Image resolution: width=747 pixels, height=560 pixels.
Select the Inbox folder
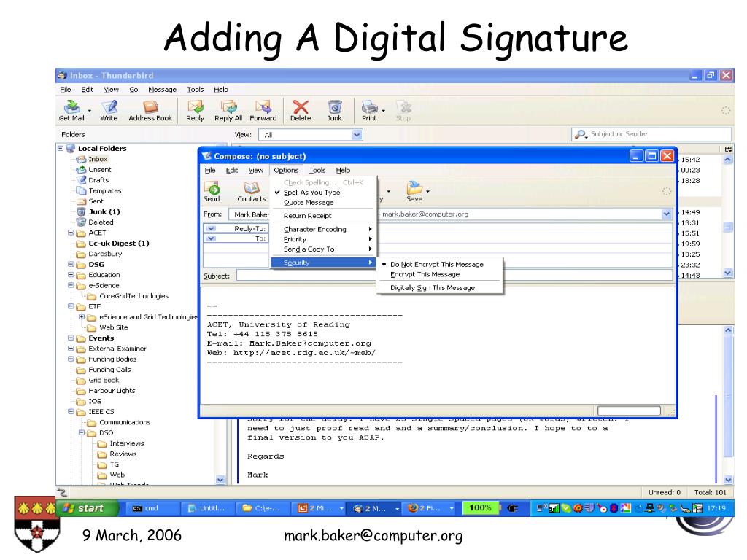tap(98, 159)
